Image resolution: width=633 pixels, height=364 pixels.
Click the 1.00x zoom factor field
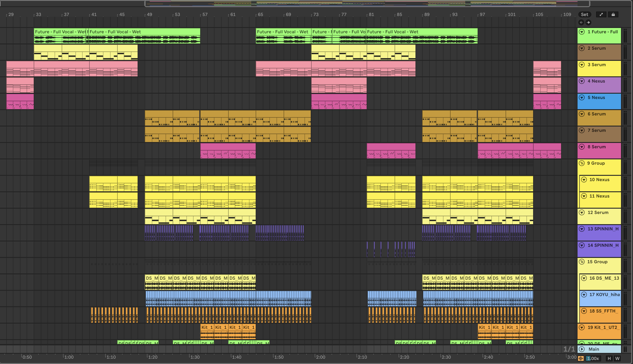pos(593,358)
